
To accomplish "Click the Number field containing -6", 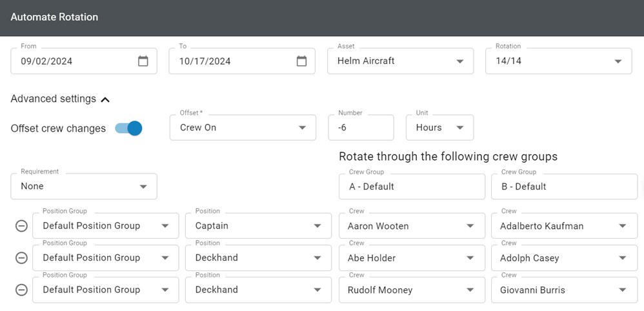I will (x=361, y=128).
